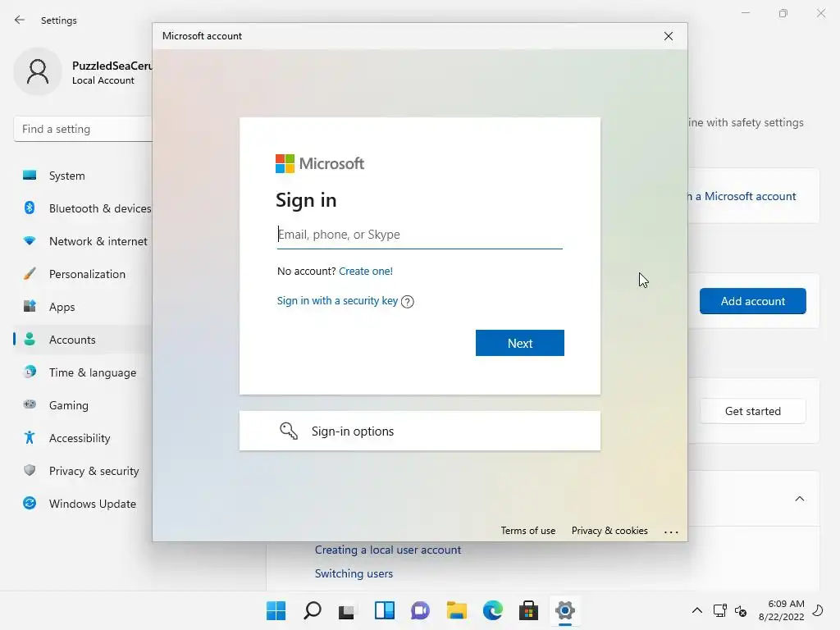840x630 pixels.
Task: Open Windows Update settings
Action: point(84,504)
